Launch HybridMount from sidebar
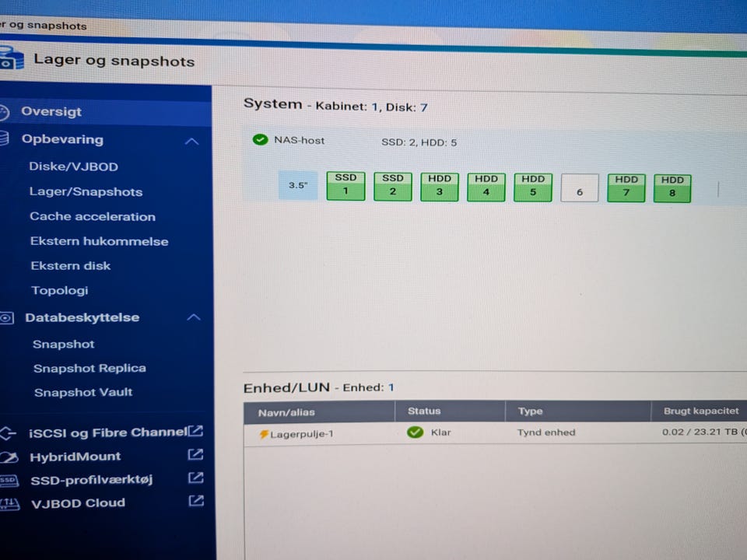This screenshot has height=560, width=747. pyautogui.click(x=75, y=457)
